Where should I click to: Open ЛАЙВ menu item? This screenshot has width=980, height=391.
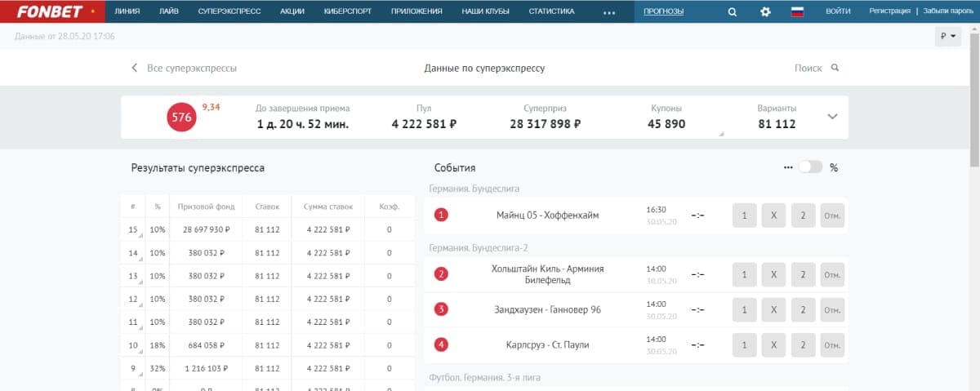[x=169, y=11]
